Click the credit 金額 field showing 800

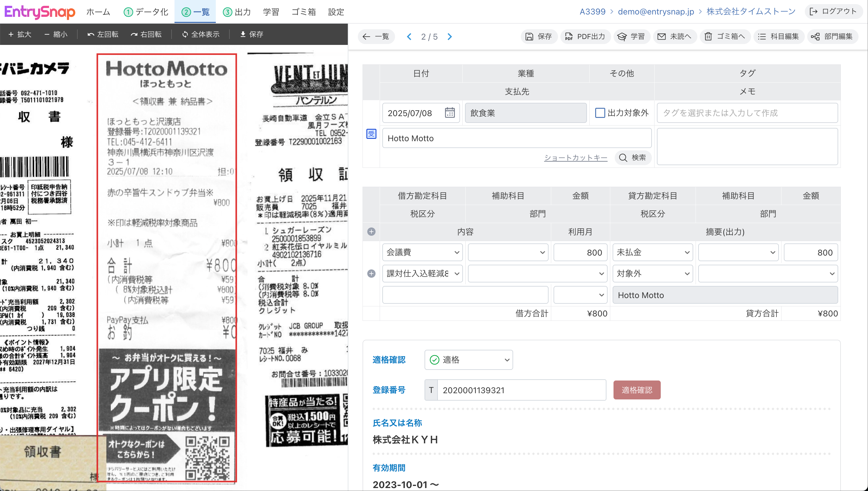click(811, 252)
